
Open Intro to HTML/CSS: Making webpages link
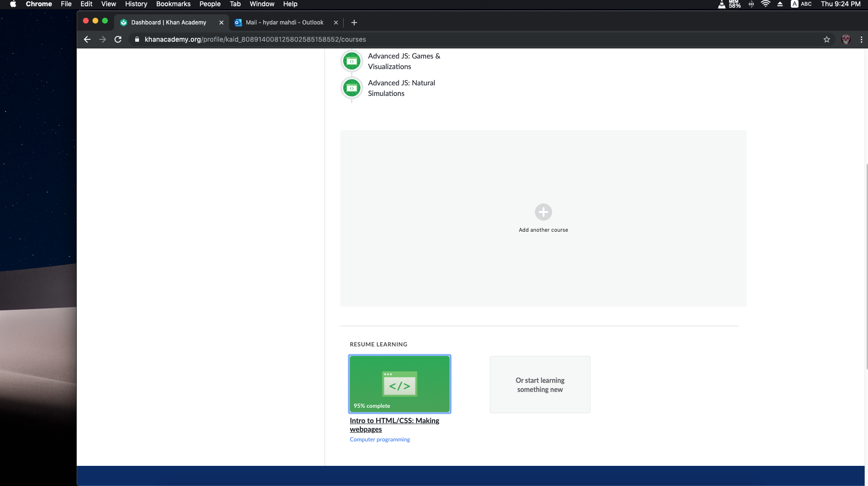pyautogui.click(x=394, y=425)
